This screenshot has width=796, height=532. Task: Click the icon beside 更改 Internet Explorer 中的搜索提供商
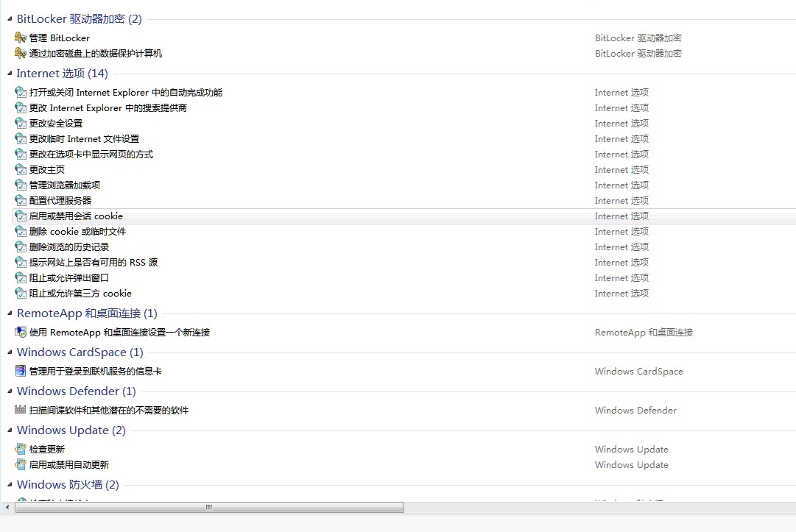point(21,107)
